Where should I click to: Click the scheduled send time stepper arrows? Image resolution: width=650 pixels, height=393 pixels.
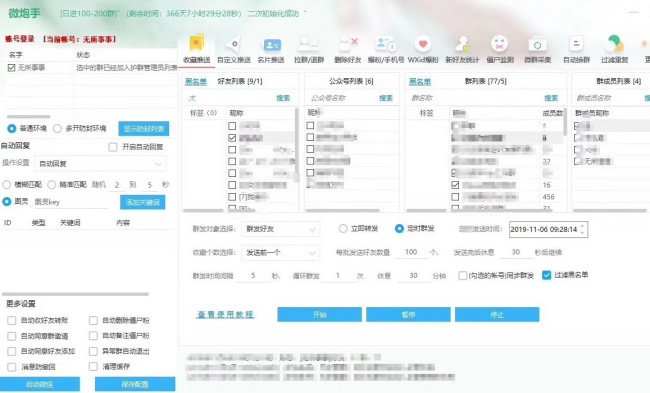(x=582, y=229)
